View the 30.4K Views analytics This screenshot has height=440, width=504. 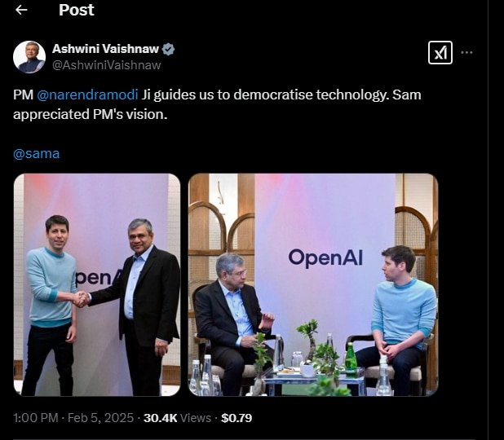(177, 418)
